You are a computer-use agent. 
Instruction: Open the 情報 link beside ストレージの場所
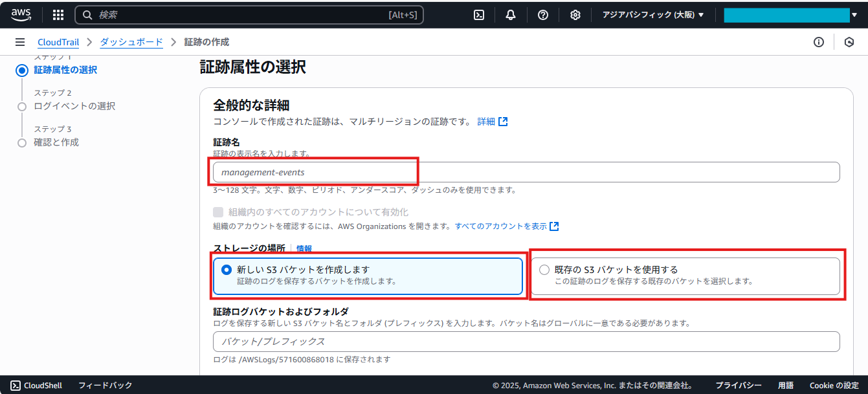pos(304,248)
